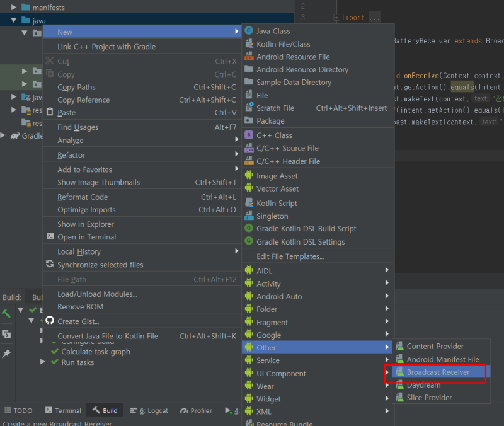The height and width of the screenshot is (426, 504).
Task: Expand the Run tasks build node
Action: pos(43,362)
